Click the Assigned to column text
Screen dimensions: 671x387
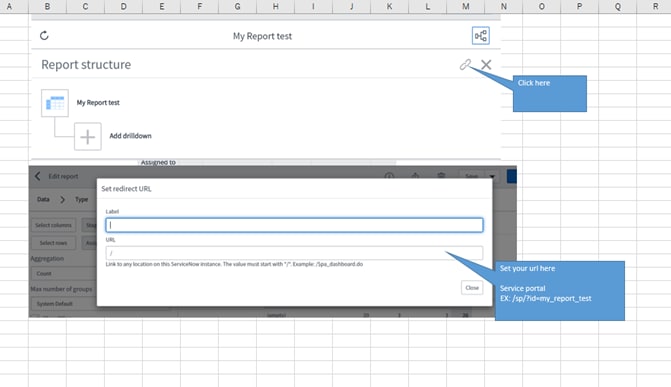(158, 162)
